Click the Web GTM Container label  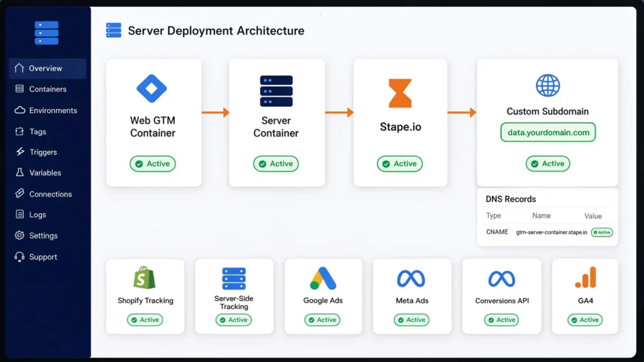(153, 127)
